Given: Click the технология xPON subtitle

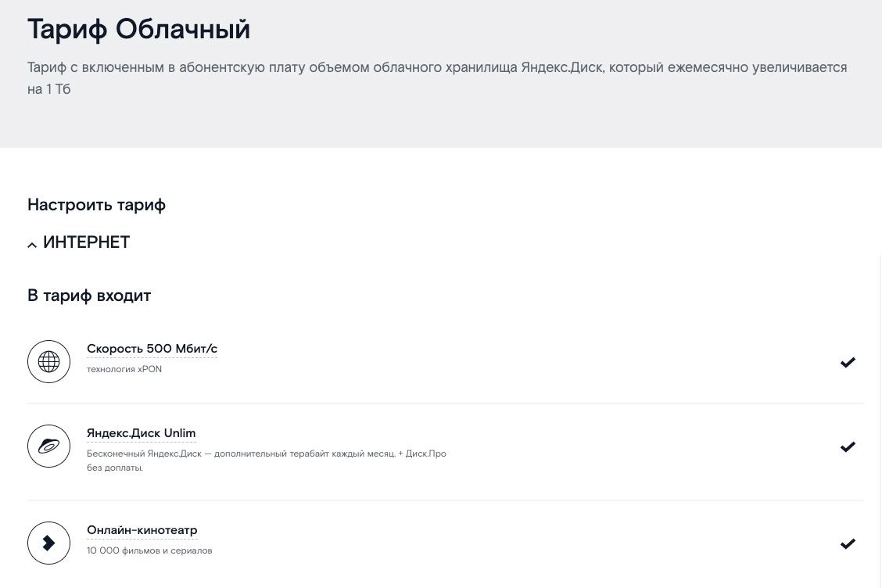Looking at the screenshot, I should (124, 369).
